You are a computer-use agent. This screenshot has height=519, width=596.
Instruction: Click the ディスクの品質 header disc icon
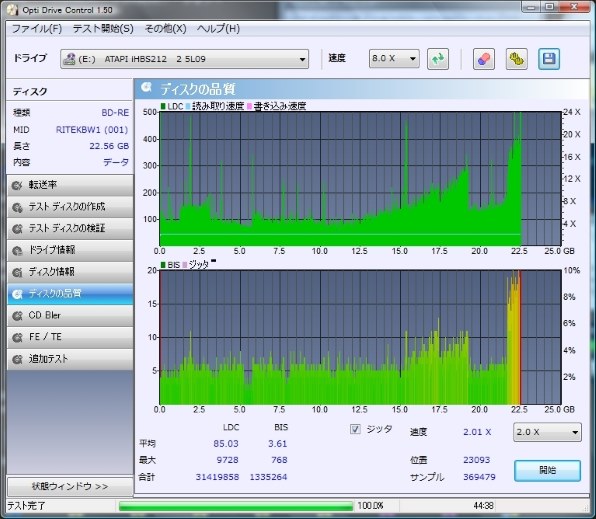click(x=146, y=87)
